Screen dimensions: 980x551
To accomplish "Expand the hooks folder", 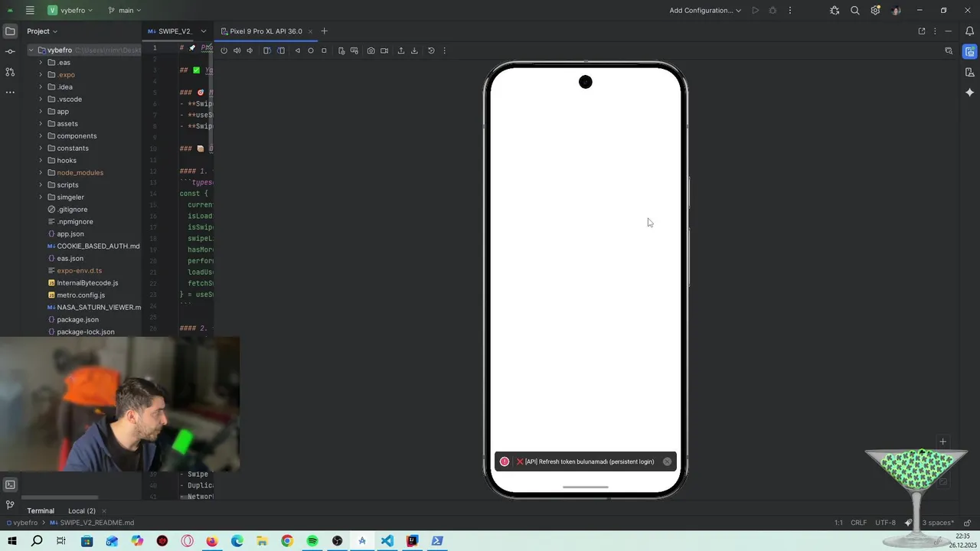I will point(41,161).
